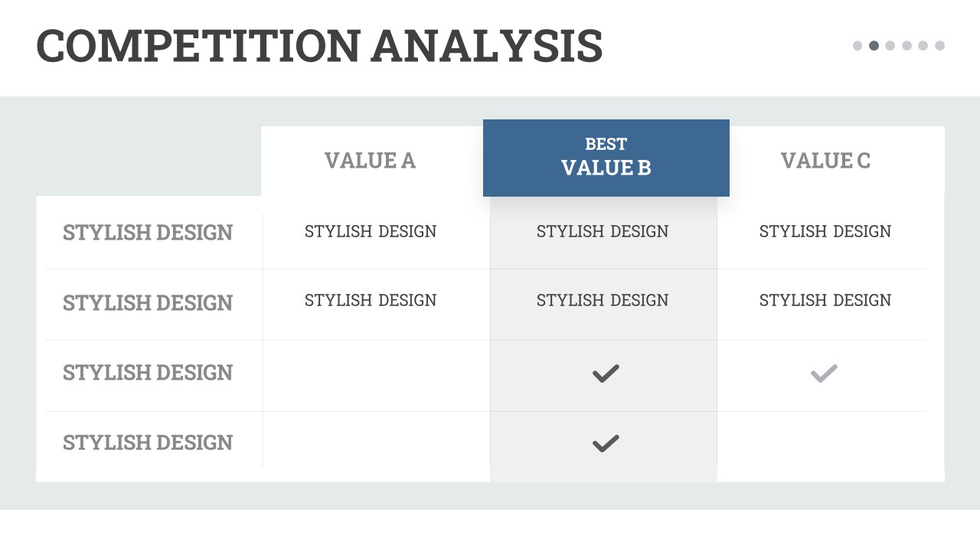This screenshot has height=551, width=980.
Task: Select the third pagination dot
Action: click(x=890, y=46)
